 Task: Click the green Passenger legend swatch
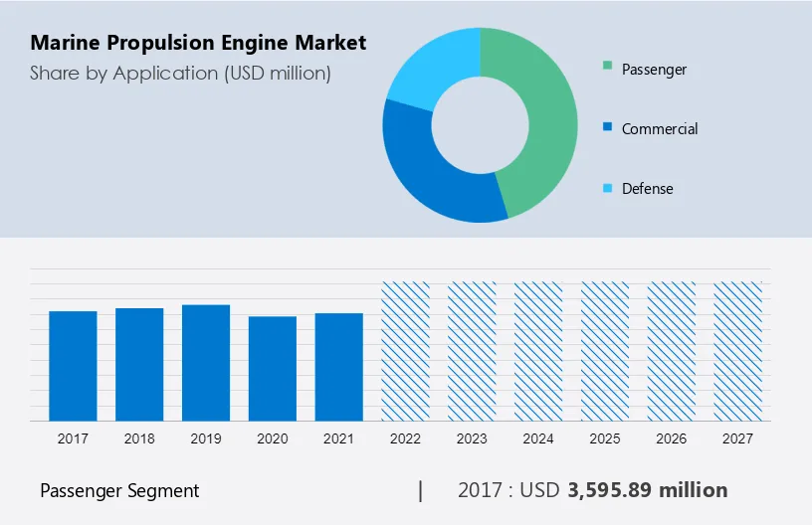[x=607, y=66]
